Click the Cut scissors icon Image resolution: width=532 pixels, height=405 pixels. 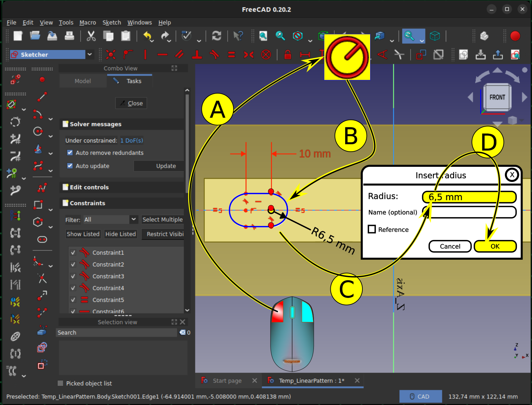pyautogui.click(x=91, y=36)
